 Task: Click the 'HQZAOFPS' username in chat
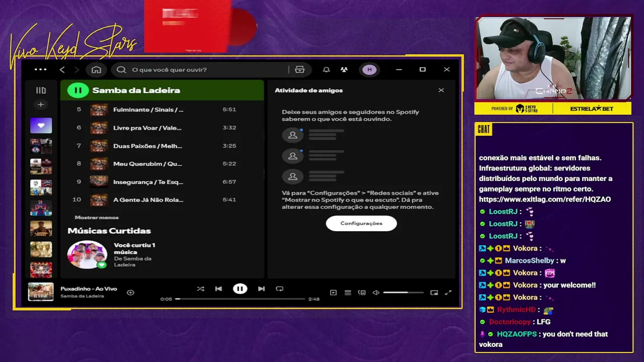517,334
